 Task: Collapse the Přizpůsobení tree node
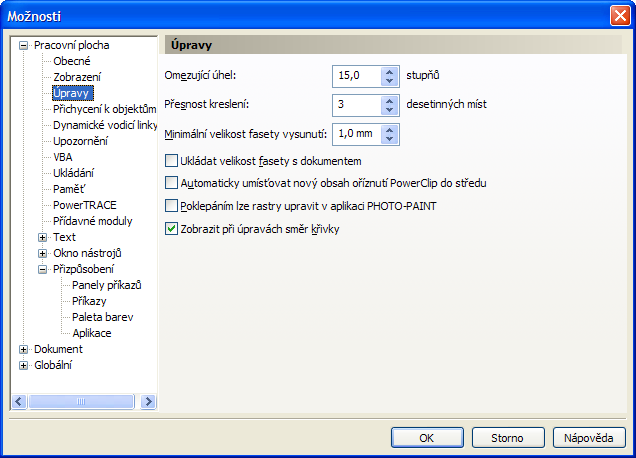(43, 269)
